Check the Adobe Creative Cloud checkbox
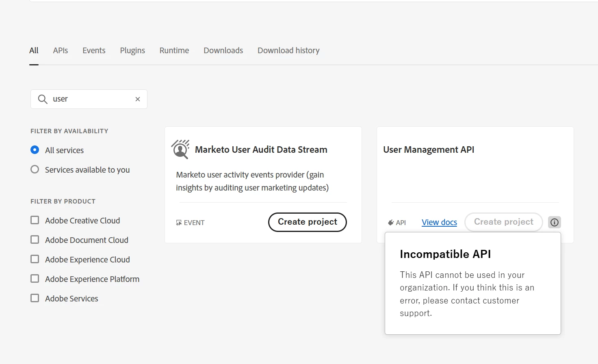598x364 pixels. pyautogui.click(x=35, y=220)
